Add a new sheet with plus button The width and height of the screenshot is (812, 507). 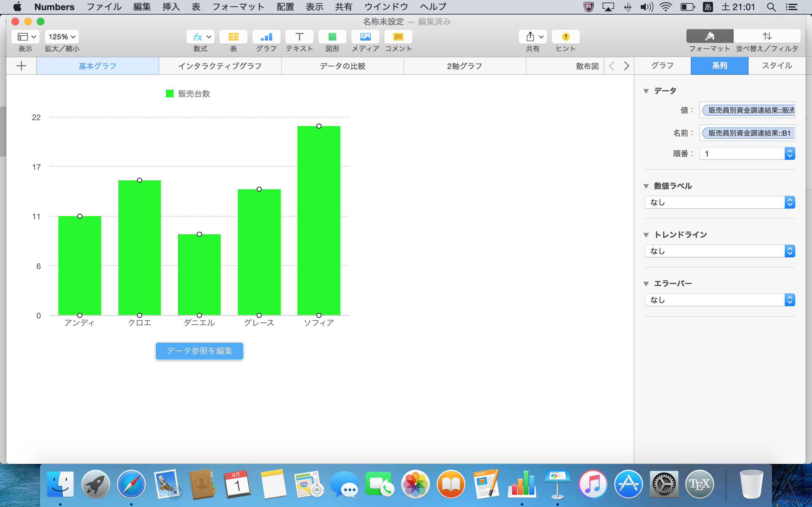point(21,66)
